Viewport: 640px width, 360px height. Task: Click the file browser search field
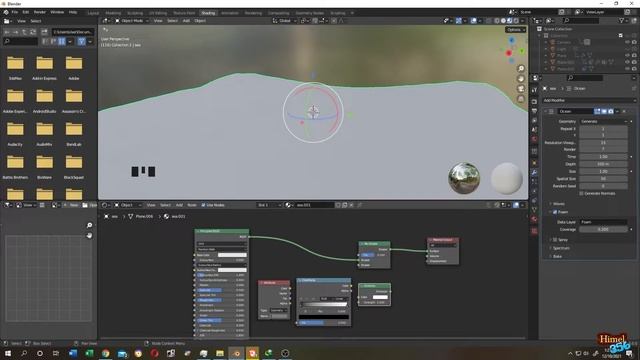[x=20, y=41]
